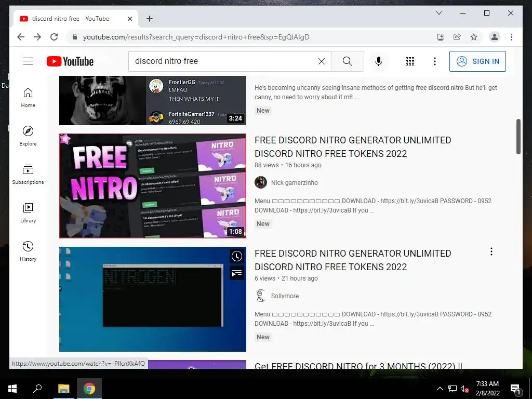Click the page vertical scrollbar thumb
The width and height of the screenshot is (532, 399).
[518, 137]
